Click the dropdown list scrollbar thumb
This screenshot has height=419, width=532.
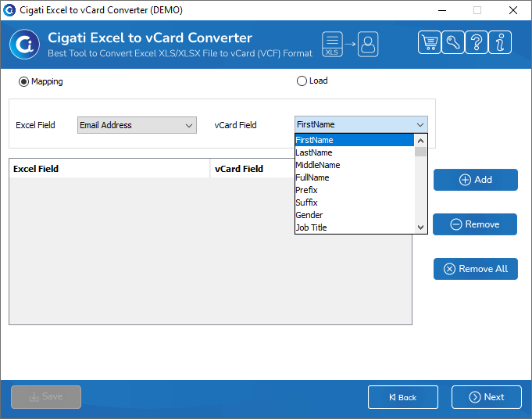click(421, 152)
